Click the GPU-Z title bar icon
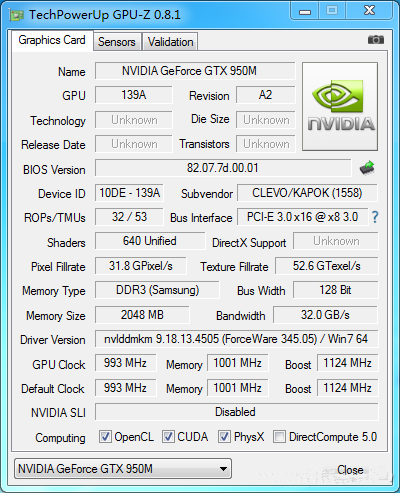The width and height of the screenshot is (400, 493). [x=16, y=15]
